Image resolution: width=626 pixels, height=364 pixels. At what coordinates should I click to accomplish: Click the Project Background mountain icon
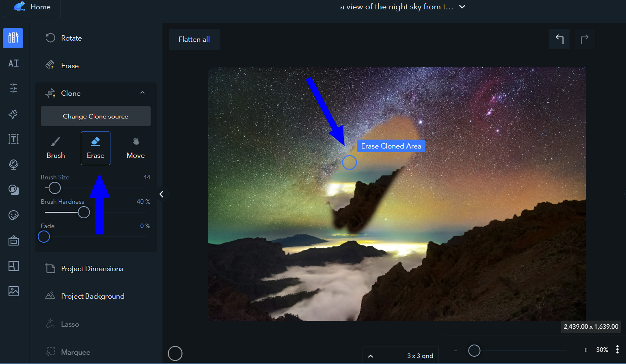[50, 296]
